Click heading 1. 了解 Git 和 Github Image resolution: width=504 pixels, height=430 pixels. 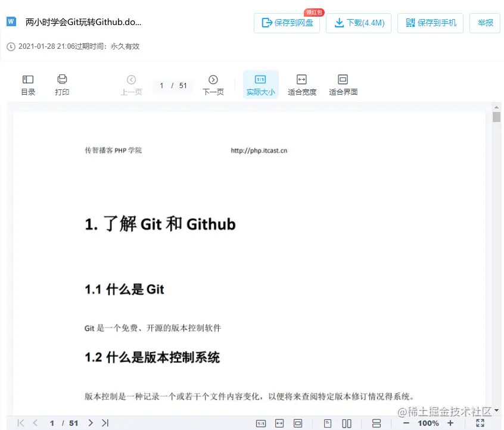click(160, 224)
